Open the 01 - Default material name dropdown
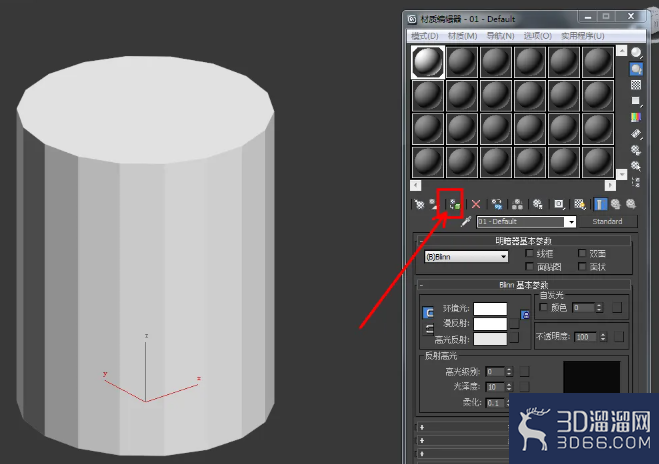Screen dimensions: 659x464 570,222
